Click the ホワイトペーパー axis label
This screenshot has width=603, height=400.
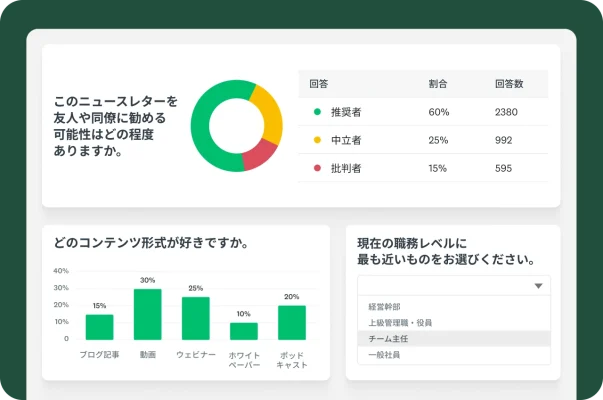(x=244, y=360)
